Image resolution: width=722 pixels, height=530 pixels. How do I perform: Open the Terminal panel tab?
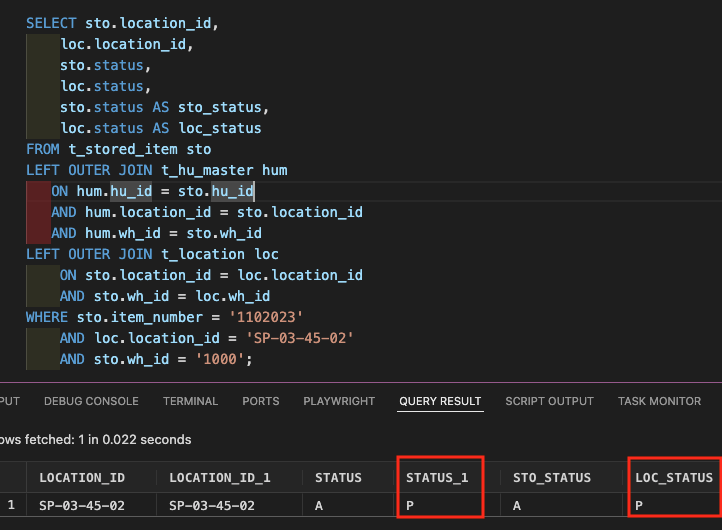(x=191, y=401)
